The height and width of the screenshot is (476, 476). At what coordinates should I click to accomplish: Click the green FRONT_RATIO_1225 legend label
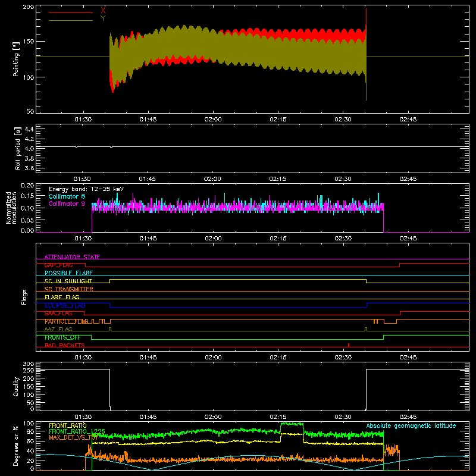[77, 431]
